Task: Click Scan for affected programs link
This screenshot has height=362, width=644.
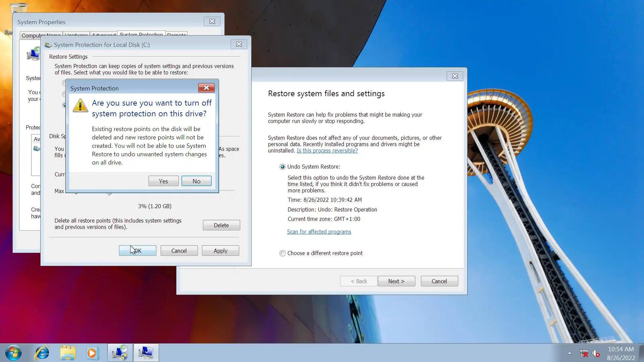Action: tap(319, 232)
